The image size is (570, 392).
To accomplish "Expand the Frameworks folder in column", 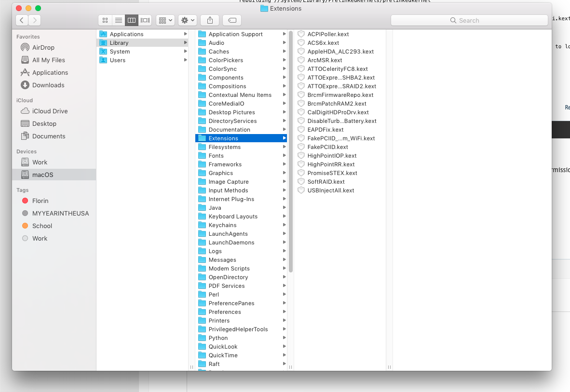I will point(225,164).
